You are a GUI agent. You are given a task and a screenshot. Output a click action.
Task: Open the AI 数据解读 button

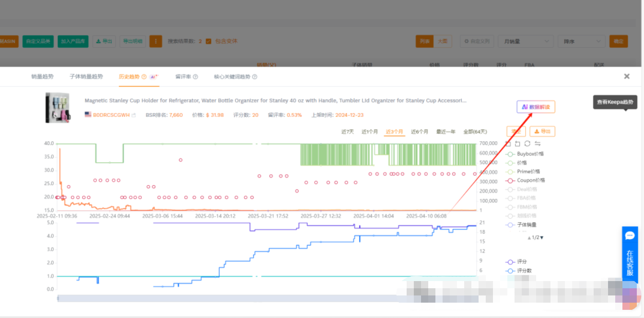click(x=536, y=107)
